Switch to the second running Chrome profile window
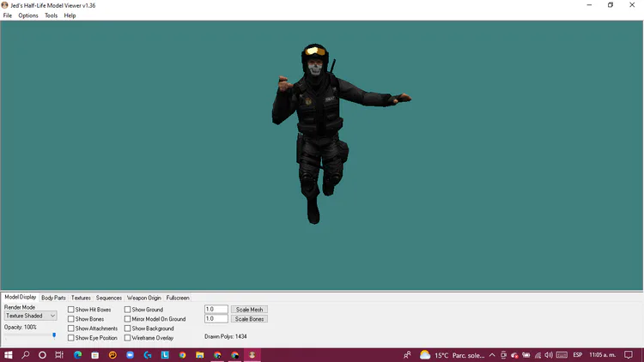Image resolution: width=644 pixels, height=362 pixels. [x=235, y=355]
